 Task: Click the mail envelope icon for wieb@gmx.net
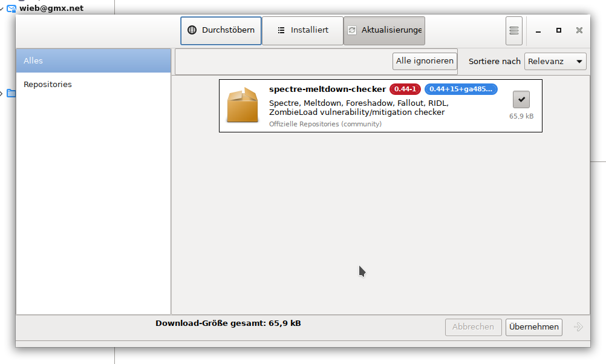pos(11,8)
